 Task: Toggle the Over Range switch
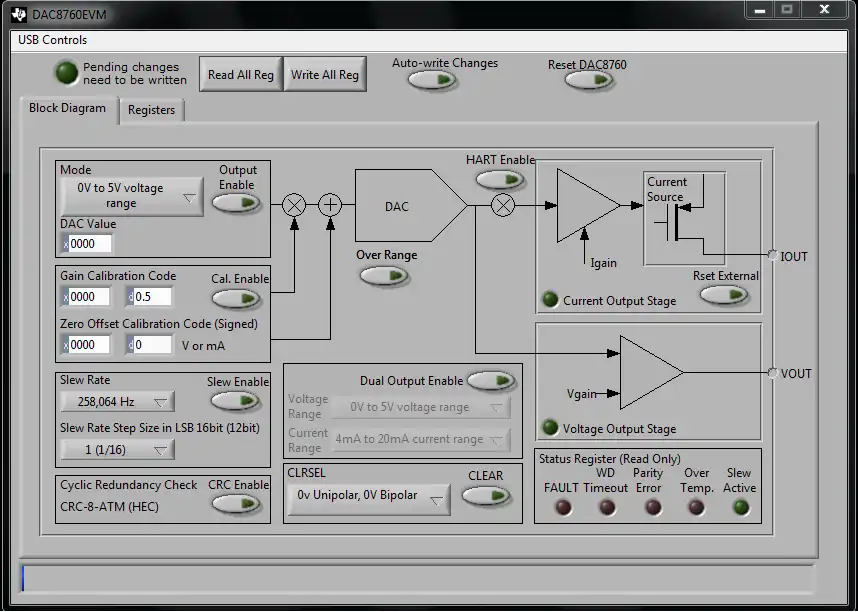(x=384, y=275)
